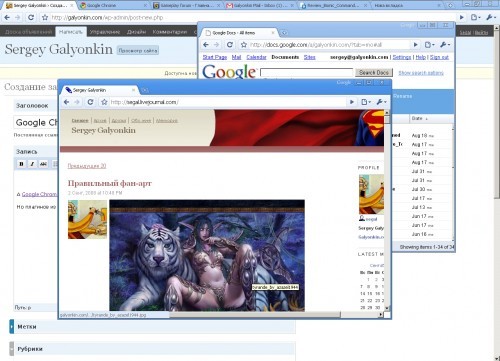Click the Заголовок title field with Google Ch

(36, 122)
